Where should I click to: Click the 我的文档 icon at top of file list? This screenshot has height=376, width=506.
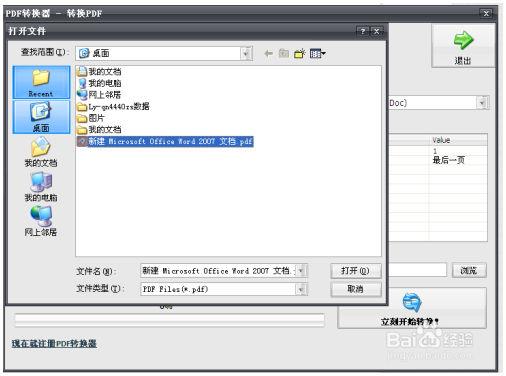coord(82,71)
